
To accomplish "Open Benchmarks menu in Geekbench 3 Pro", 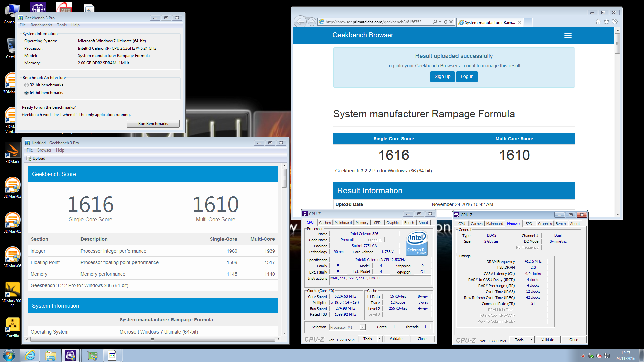I will click(x=41, y=25).
